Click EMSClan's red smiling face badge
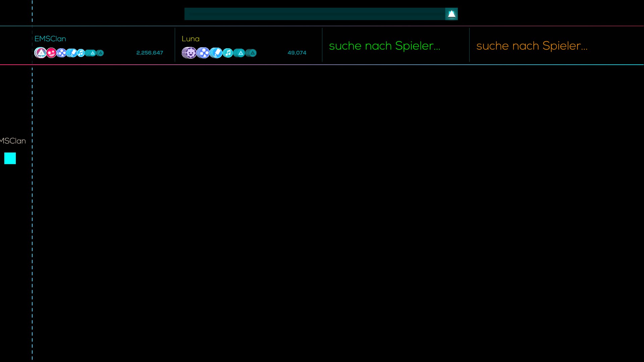 [x=51, y=53]
